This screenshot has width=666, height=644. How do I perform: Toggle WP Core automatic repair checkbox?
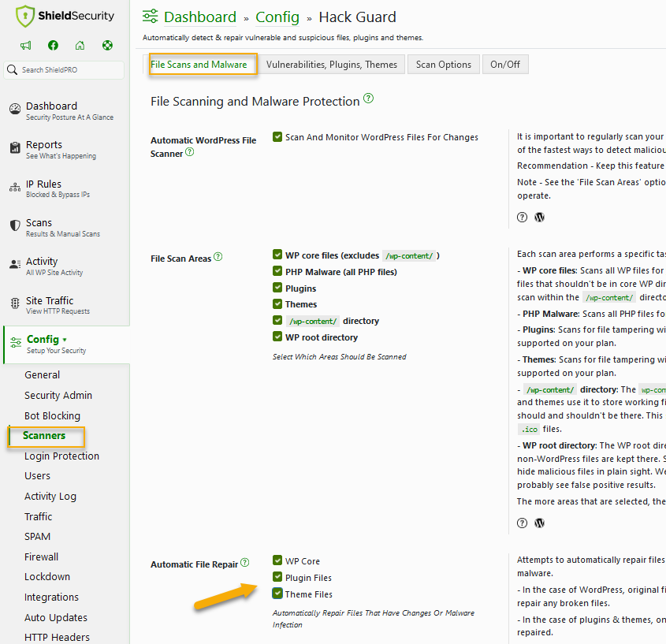(277, 560)
